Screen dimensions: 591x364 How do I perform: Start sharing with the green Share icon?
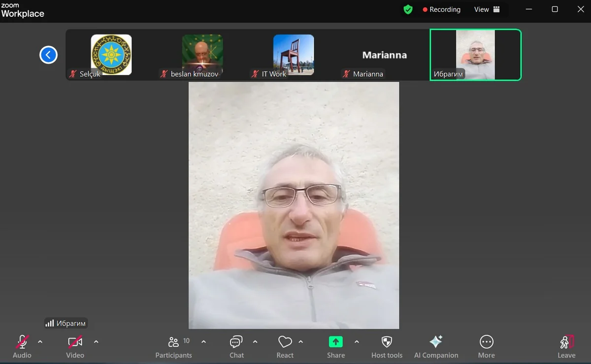click(335, 342)
